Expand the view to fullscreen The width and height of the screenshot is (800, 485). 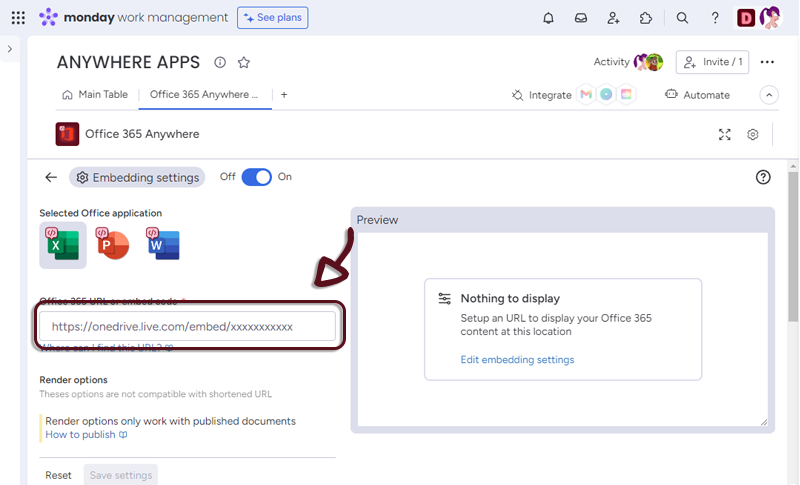[x=725, y=135]
